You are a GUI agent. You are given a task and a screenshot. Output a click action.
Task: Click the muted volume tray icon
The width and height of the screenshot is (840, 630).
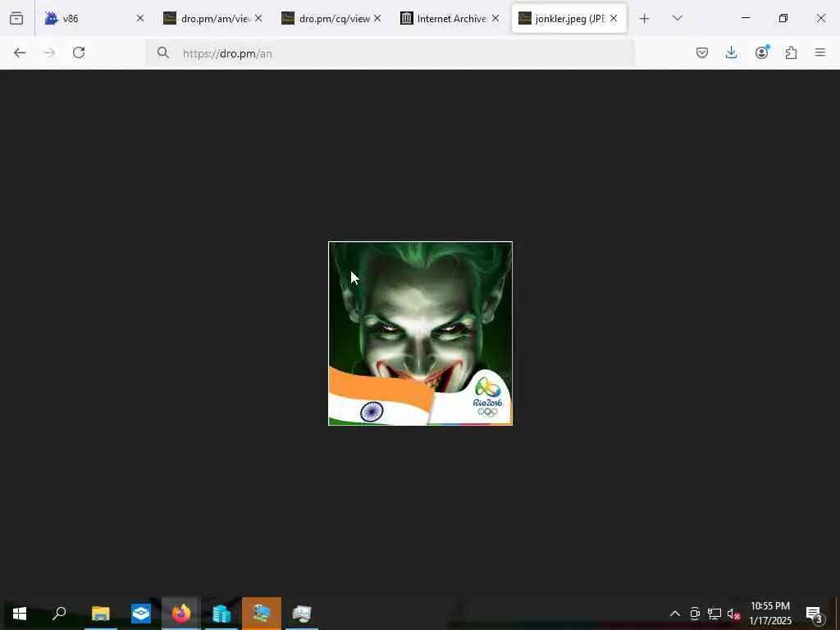(x=733, y=614)
